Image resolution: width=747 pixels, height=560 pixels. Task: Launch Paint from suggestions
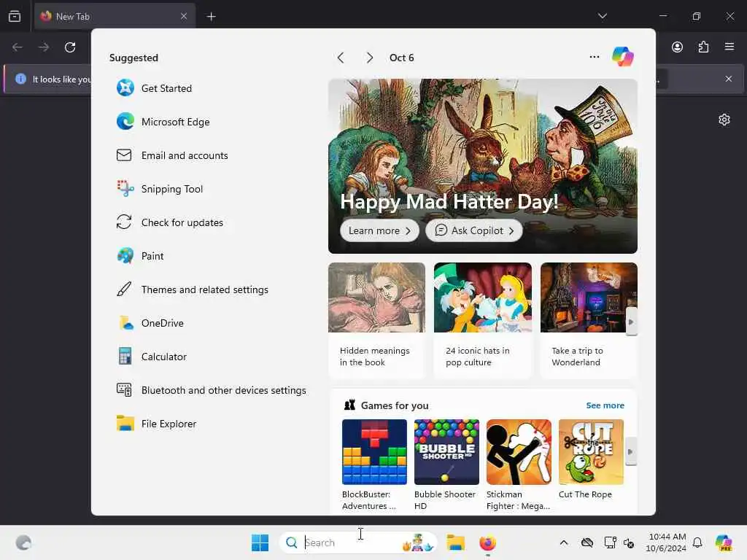140,256
